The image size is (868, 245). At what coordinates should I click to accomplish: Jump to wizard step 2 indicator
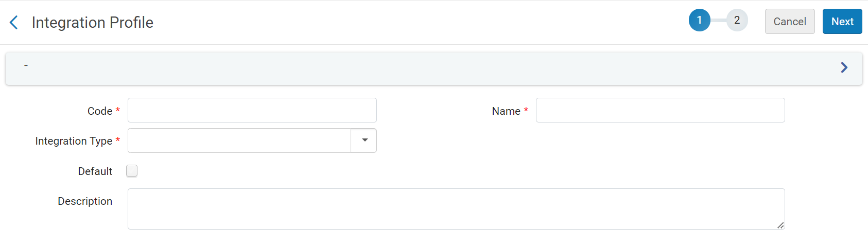tap(737, 21)
